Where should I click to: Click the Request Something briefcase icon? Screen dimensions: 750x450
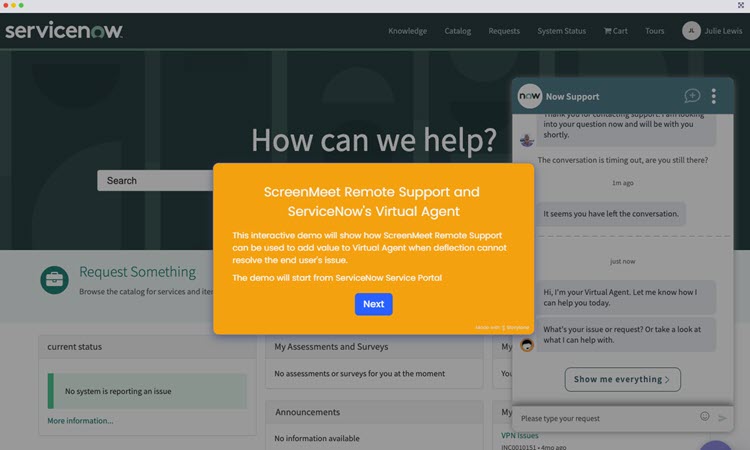click(x=55, y=280)
